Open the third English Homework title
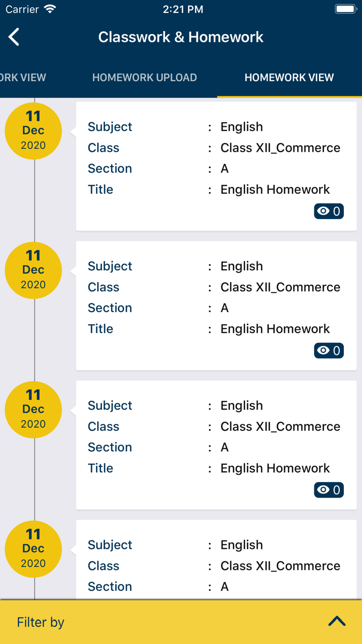This screenshot has height=644, width=362. pos(275,468)
